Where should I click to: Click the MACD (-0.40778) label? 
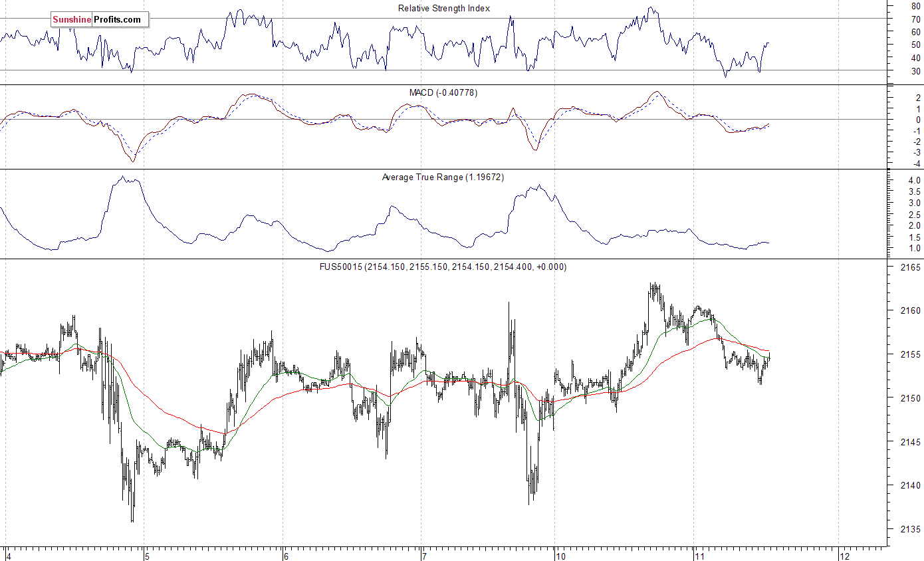[443, 92]
